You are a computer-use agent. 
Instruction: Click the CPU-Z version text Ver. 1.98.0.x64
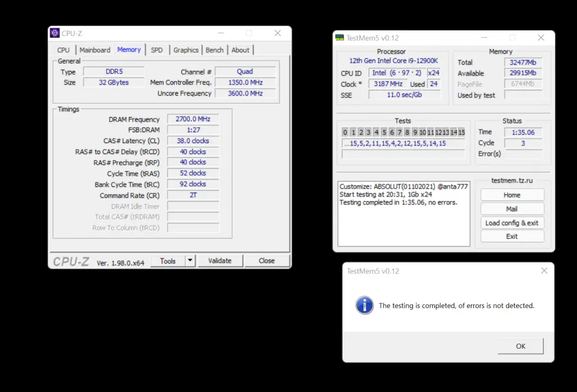tap(121, 263)
